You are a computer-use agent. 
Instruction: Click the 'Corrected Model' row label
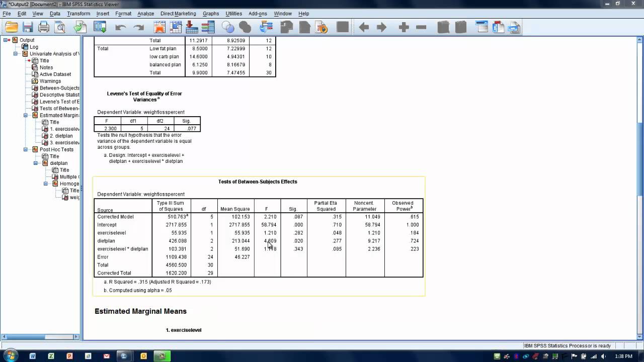click(115, 217)
